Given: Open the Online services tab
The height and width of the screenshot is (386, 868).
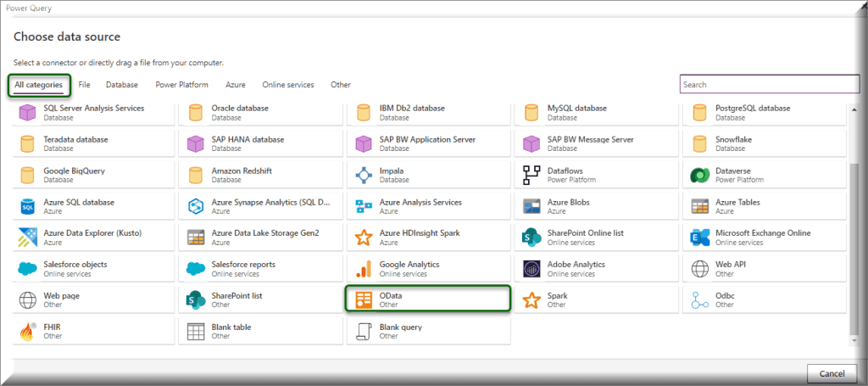Looking at the screenshot, I should 288,85.
